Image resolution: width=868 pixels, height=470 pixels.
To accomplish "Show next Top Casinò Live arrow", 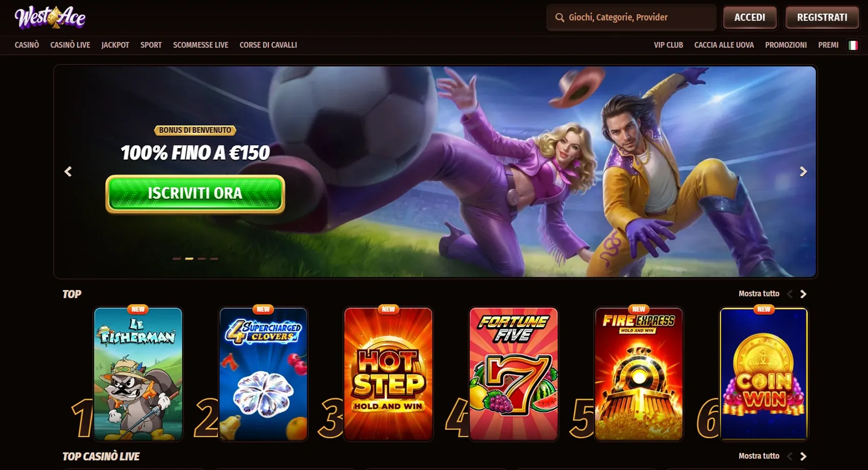I will [803, 456].
